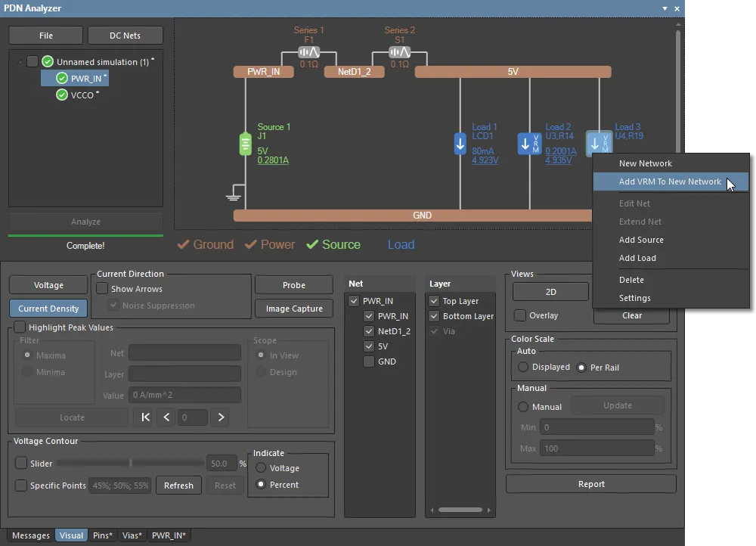Image resolution: width=756 pixels, height=546 pixels.
Task: Select the Displayed color scale radio
Action: (x=523, y=367)
